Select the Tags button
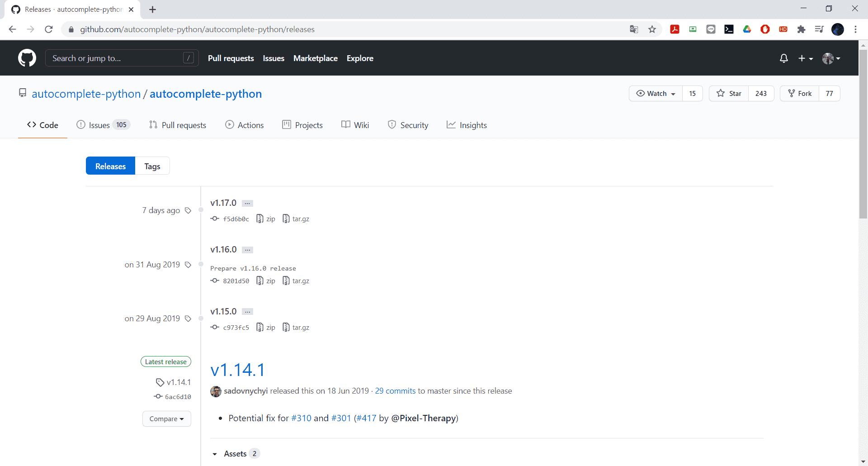The width and height of the screenshot is (868, 466). tap(152, 166)
